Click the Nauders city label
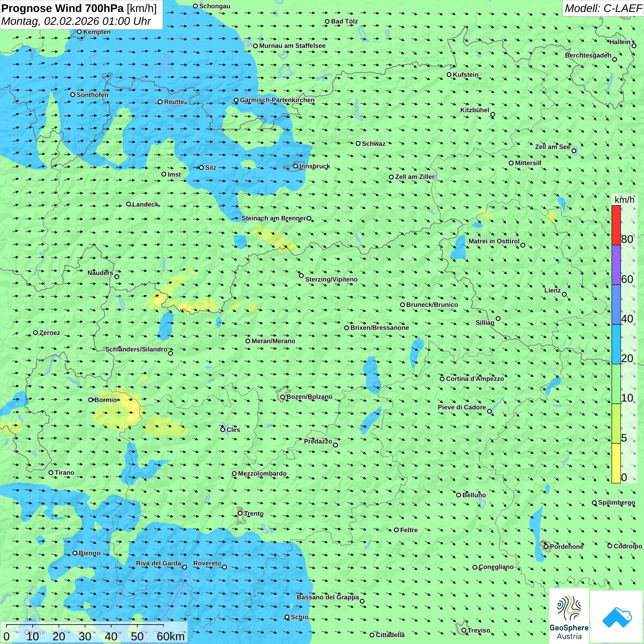 pyautogui.click(x=100, y=273)
